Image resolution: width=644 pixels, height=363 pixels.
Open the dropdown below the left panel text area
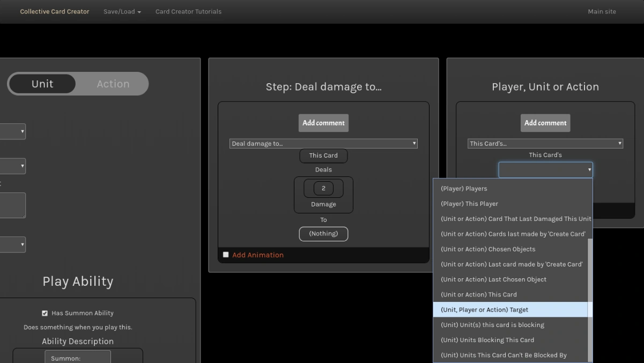13,245
